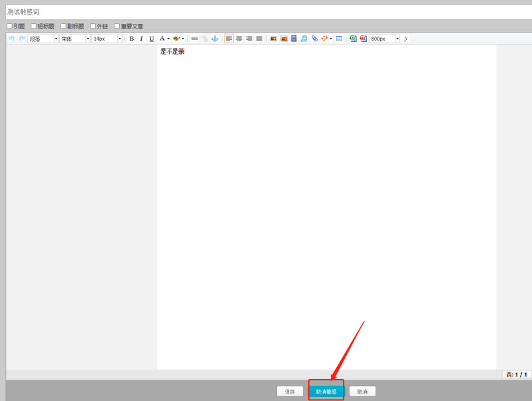Toggle bold formatting
Screen dimensions: 532x401
coord(131,39)
